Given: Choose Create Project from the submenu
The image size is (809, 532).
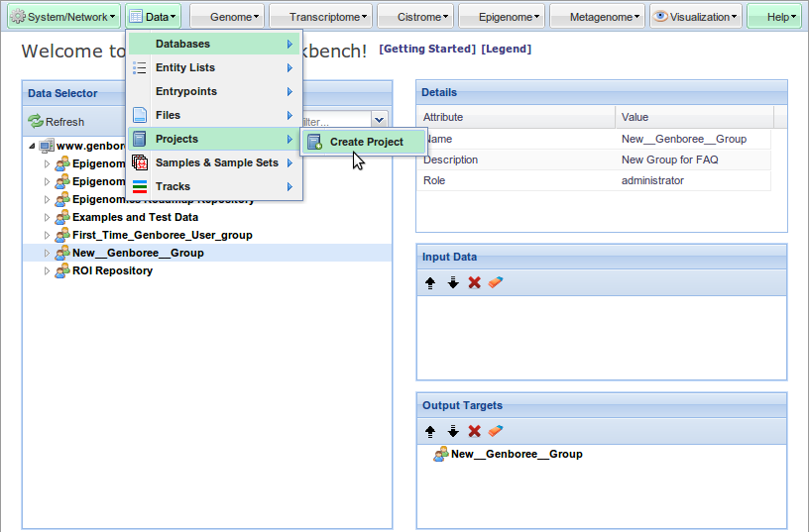Looking at the screenshot, I should [x=366, y=142].
